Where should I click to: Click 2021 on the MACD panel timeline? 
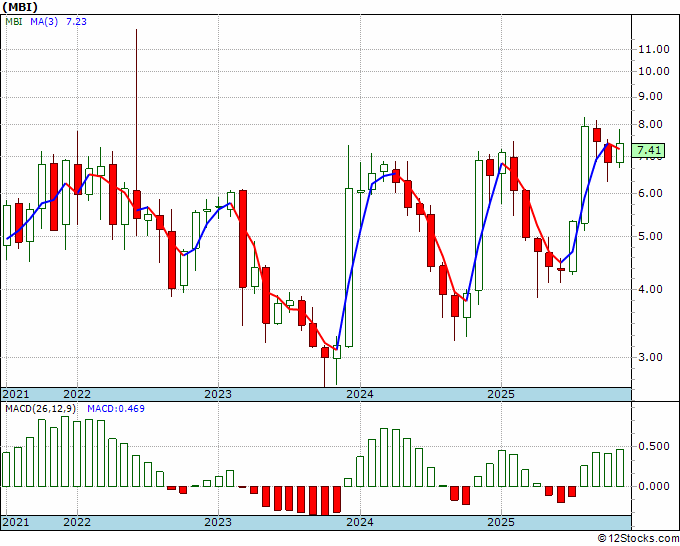pyautogui.click(x=16, y=522)
